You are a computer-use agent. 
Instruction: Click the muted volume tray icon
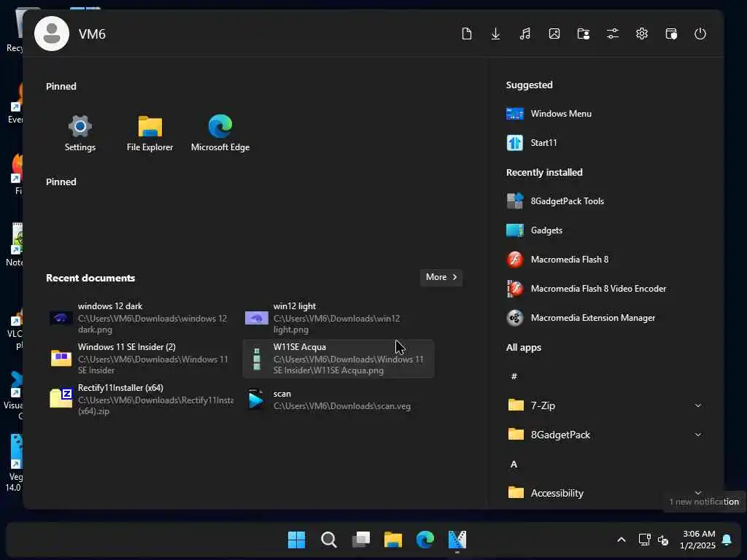pos(662,540)
